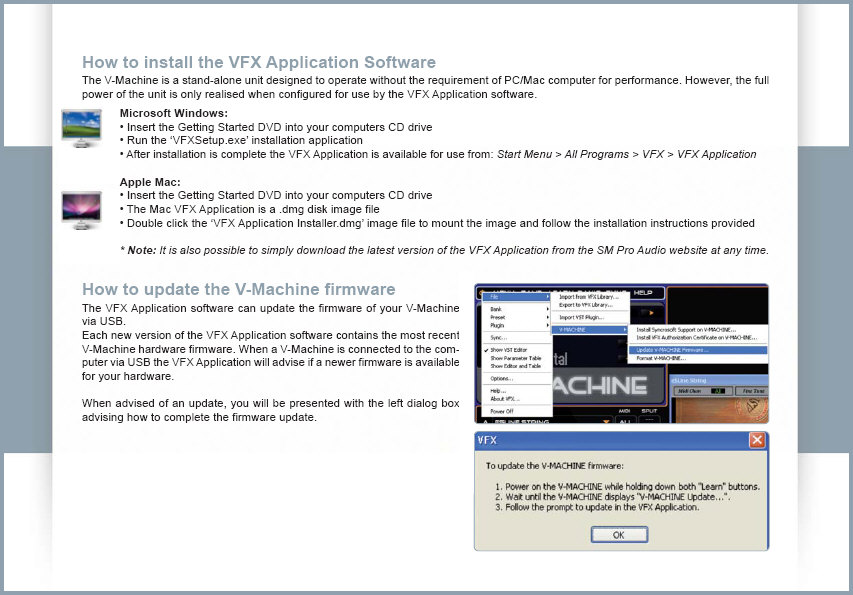Screen dimensions: 853x595
Task: Click the Windows XP monitor icon
Action: (81, 128)
